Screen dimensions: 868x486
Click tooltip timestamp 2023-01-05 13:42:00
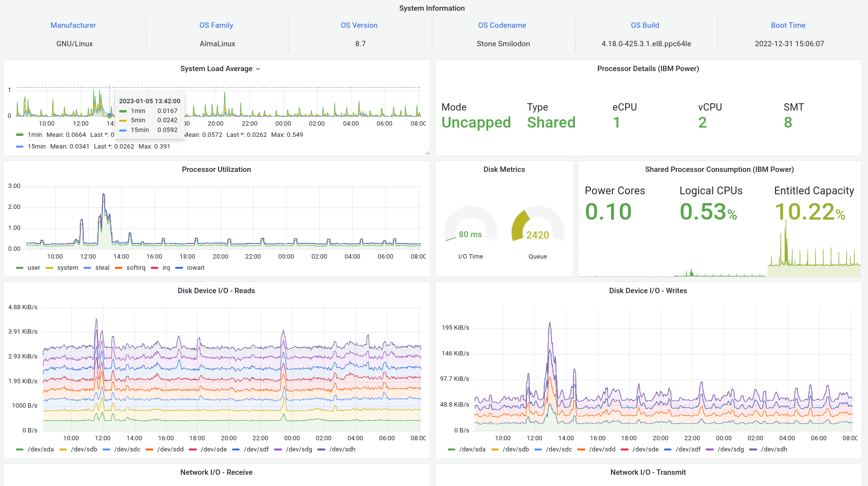(149, 101)
